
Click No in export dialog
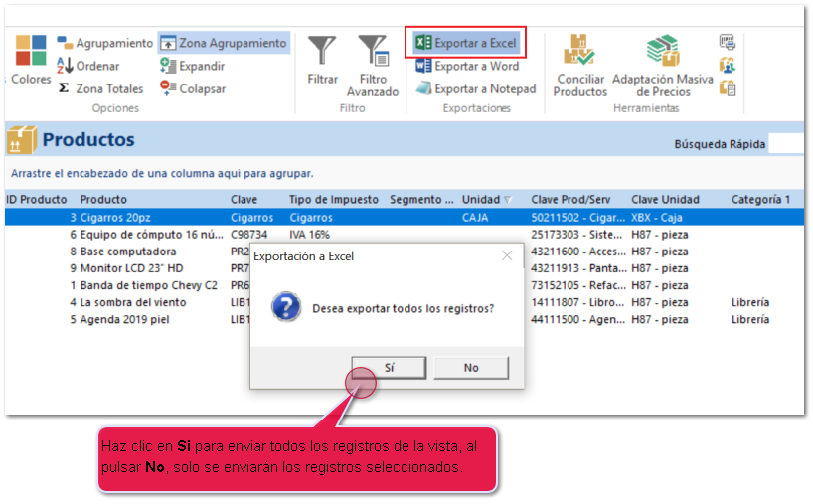click(x=471, y=367)
